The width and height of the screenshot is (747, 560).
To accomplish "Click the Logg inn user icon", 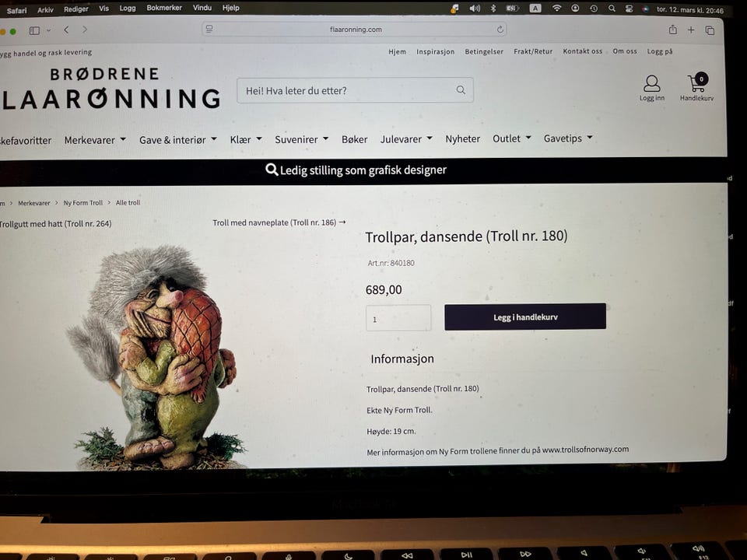I will 652,83.
